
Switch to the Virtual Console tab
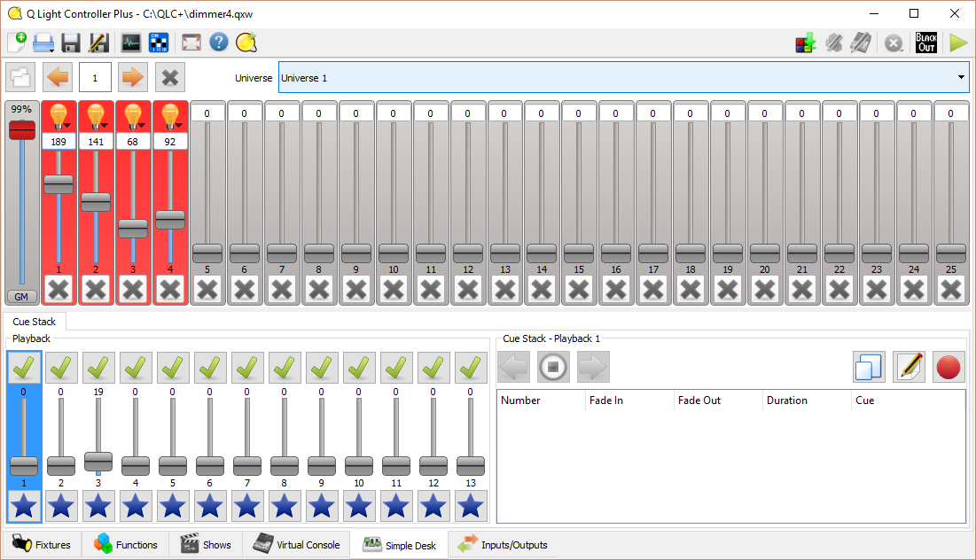(296, 544)
